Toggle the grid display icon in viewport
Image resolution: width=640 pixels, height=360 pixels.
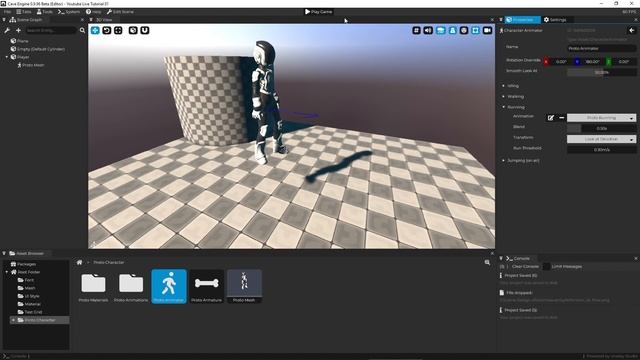point(416,30)
